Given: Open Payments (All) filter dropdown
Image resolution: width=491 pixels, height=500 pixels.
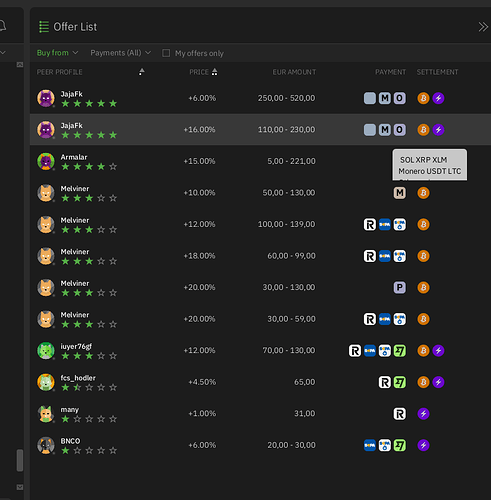Looking at the screenshot, I should click(x=121, y=53).
